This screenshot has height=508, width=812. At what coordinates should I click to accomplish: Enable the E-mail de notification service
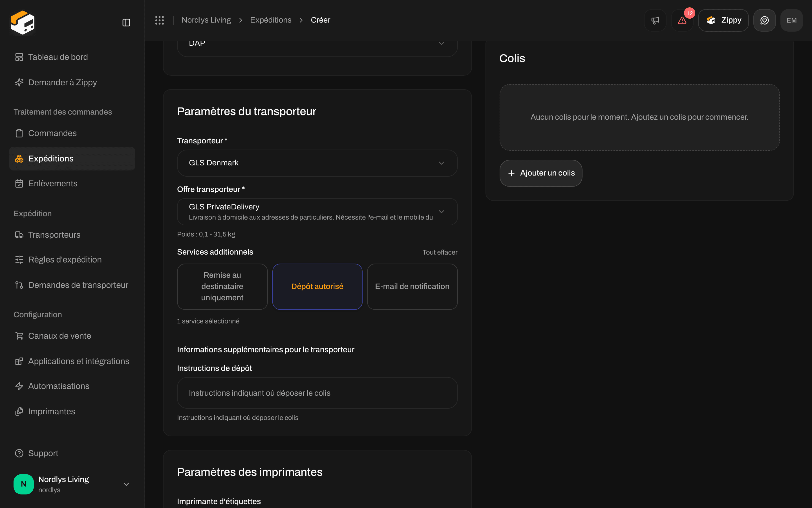(412, 286)
